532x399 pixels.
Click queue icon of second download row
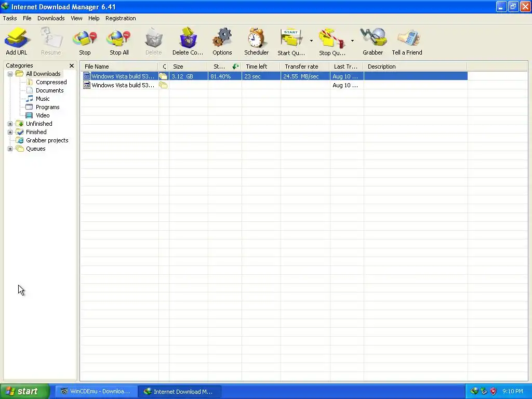click(163, 85)
